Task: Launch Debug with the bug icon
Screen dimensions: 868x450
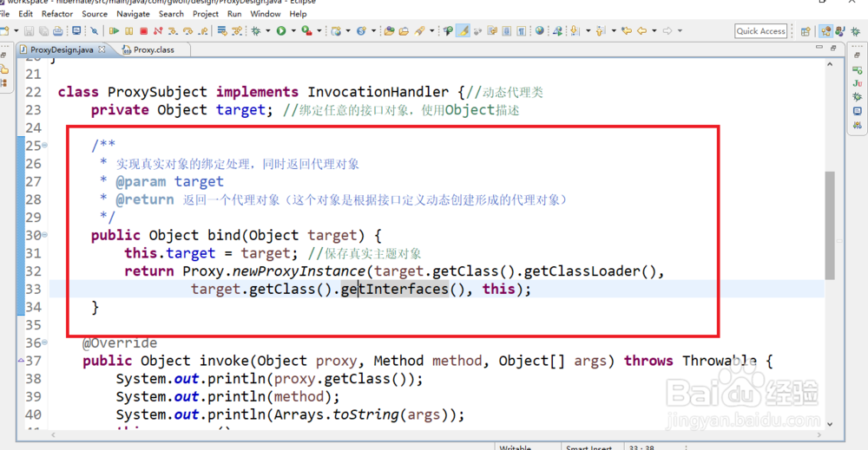Action: pos(255,31)
